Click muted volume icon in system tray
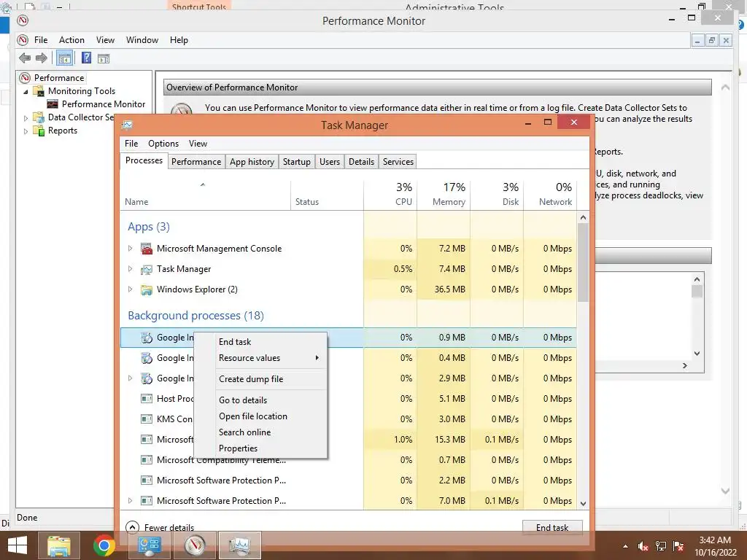 click(x=643, y=546)
